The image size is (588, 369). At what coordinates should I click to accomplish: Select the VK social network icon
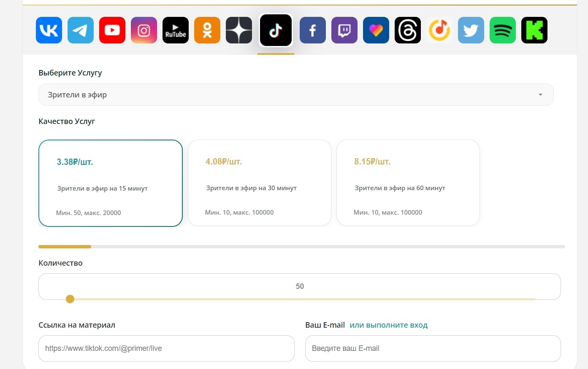coord(49,30)
